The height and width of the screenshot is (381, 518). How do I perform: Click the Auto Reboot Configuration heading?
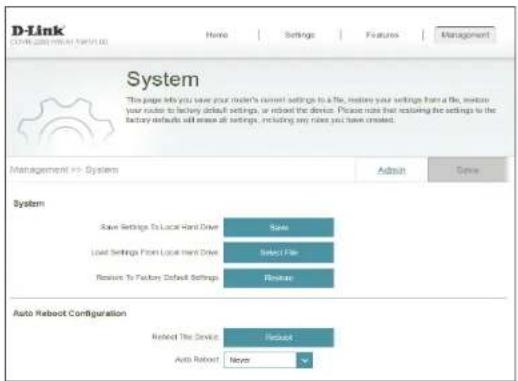coord(70,313)
